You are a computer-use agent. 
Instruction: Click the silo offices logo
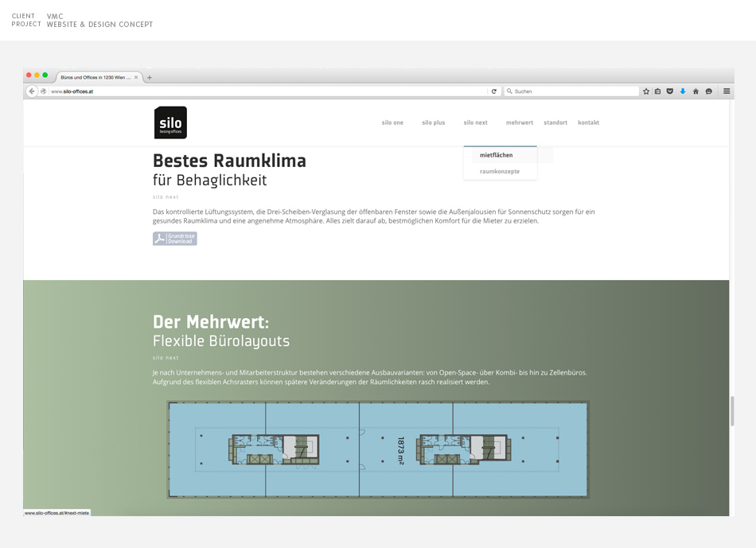pyautogui.click(x=170, y=122)
